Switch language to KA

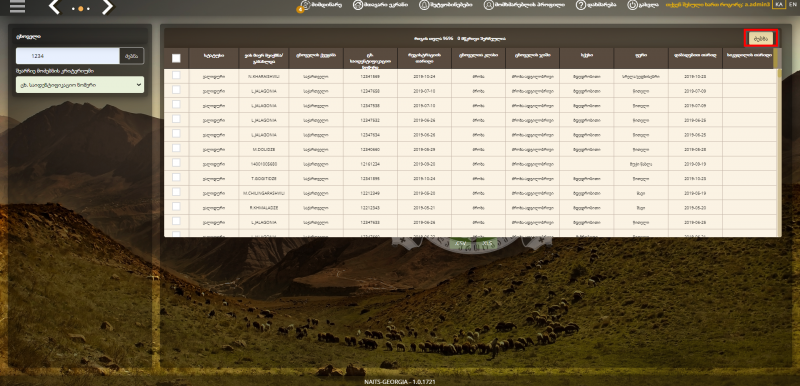click(779, 4)
